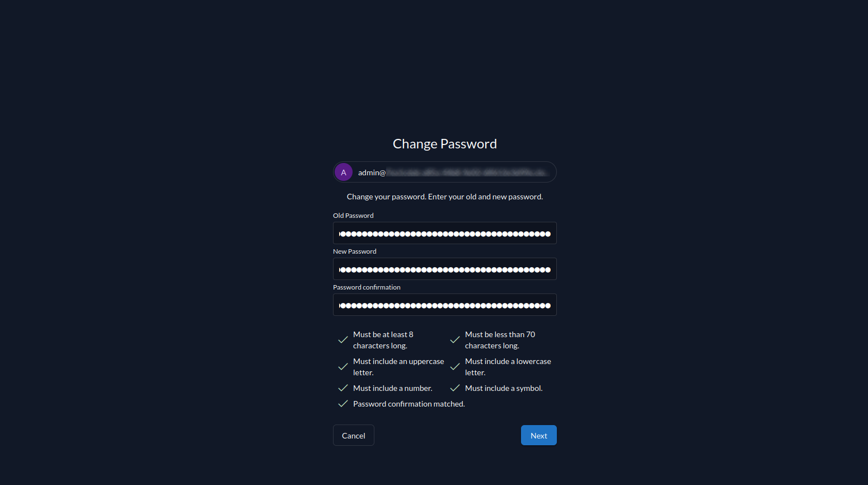Screen dimensions: 868x485
Task: Click the checkmark for "Password confirmation matched"
Action: point(343,404)
